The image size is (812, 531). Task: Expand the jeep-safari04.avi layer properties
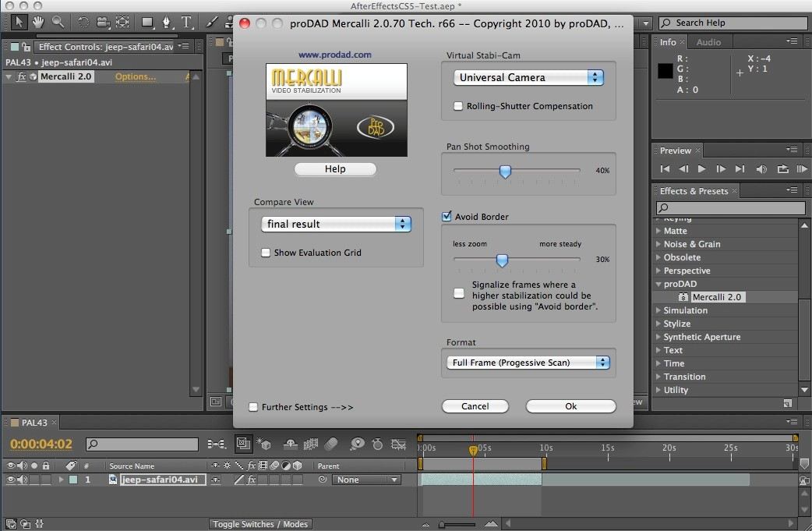(x=61, y=480)
